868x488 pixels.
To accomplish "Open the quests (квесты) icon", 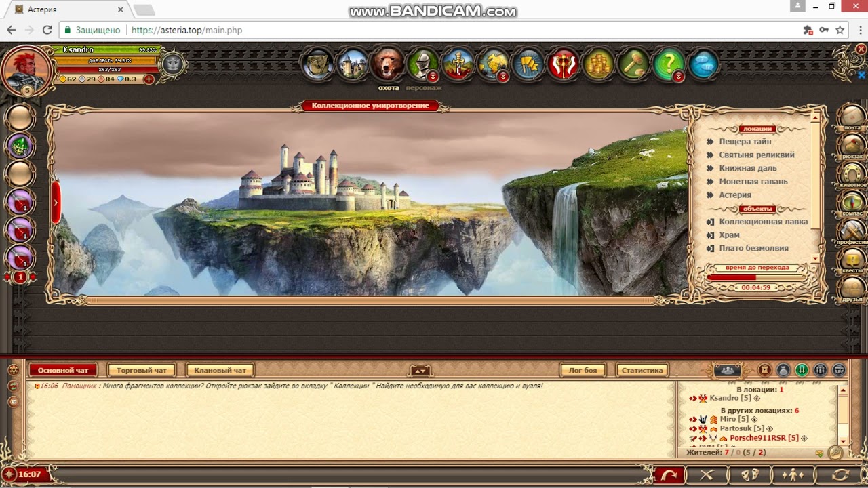I will [x=852, y=260].
